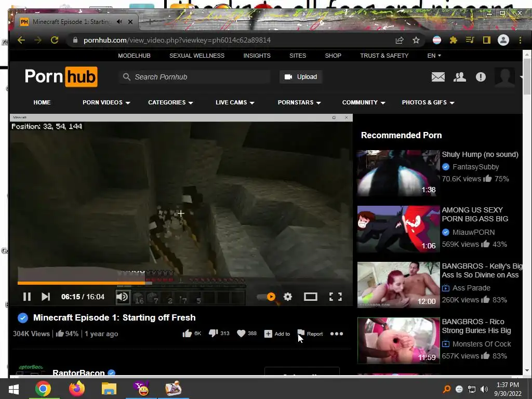Toggle the browser side panel
The width and height of the screenshot is (532, 399).
486,41
